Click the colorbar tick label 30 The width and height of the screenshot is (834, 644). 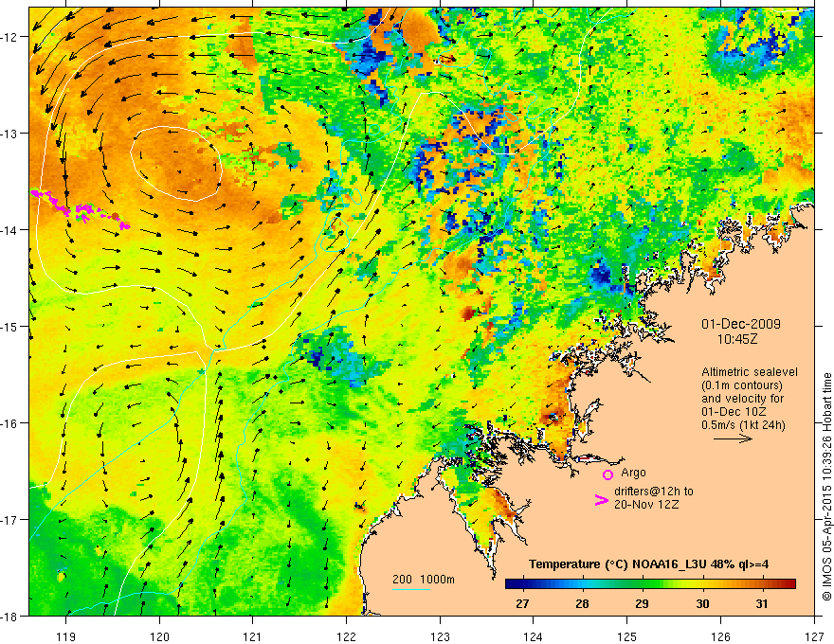coord(702,603)
